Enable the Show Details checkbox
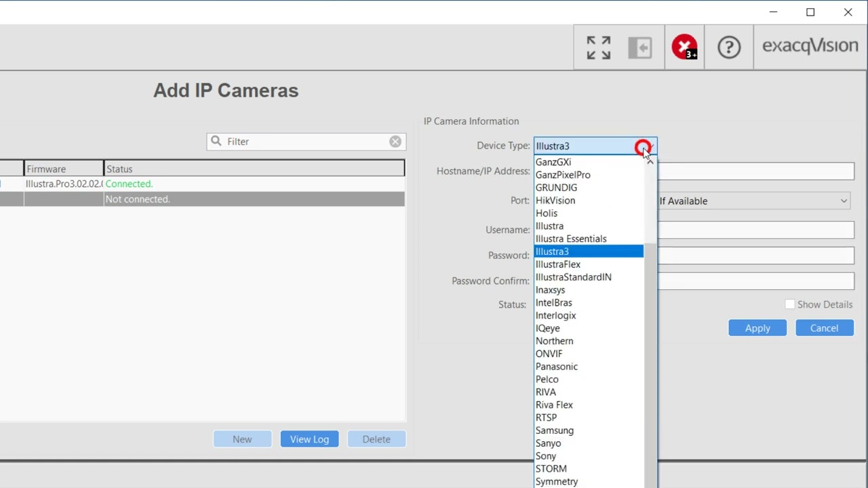The height and width of the screenshot is (488, 868). [789, 305]
